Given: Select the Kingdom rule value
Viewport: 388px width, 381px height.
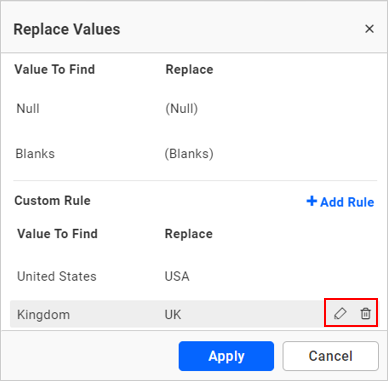Looking at the screenshot, I should [43, 315].
